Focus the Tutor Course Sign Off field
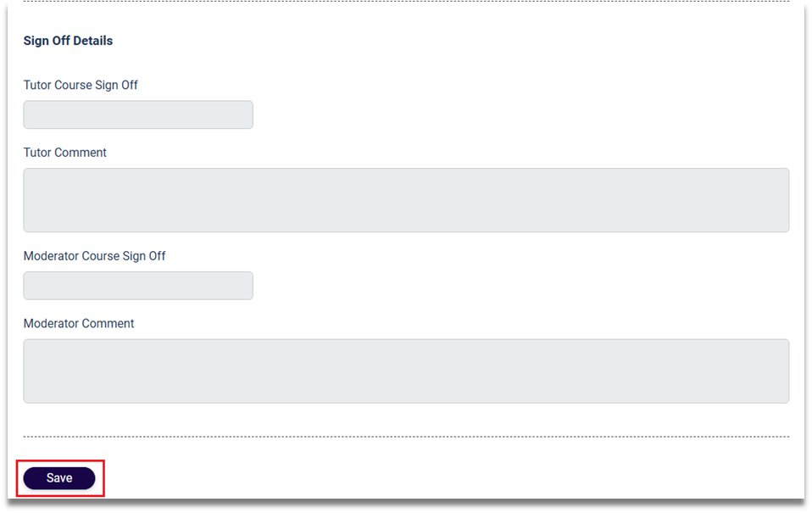Image resolution: width=812 pixels, height=513 pixels. click(x=138, y=115)
